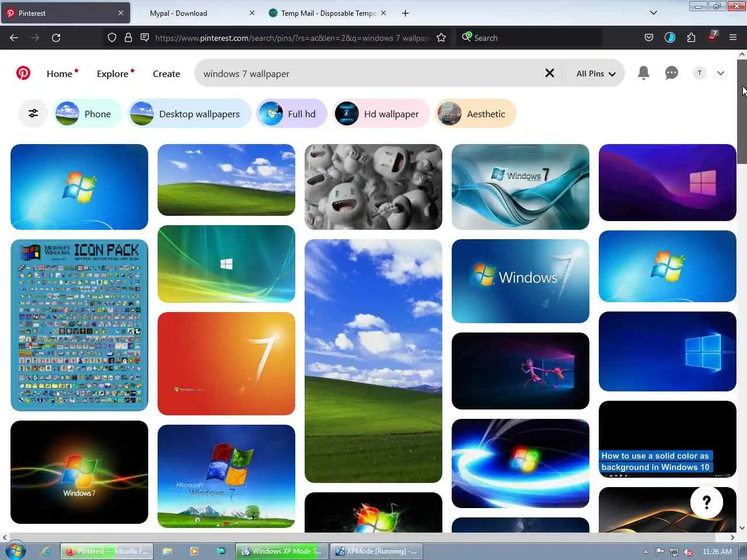Viewport: 747px width, 560px height.
Task: Select the Phone filter chip
Action: point(87,114)
